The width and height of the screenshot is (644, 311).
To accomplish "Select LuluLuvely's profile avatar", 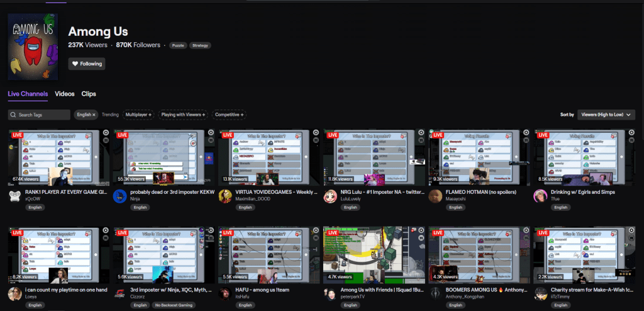I will pyautogui.click(x=330, y=196).
